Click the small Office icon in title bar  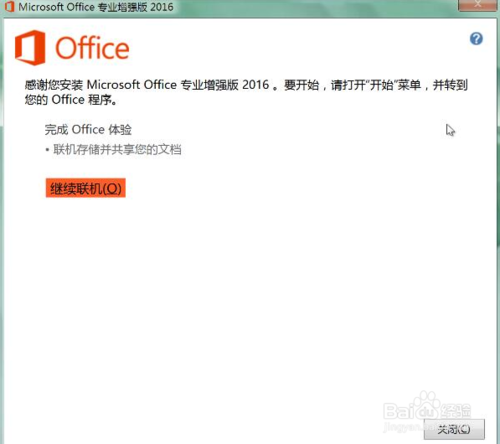(x=9, y=7)
